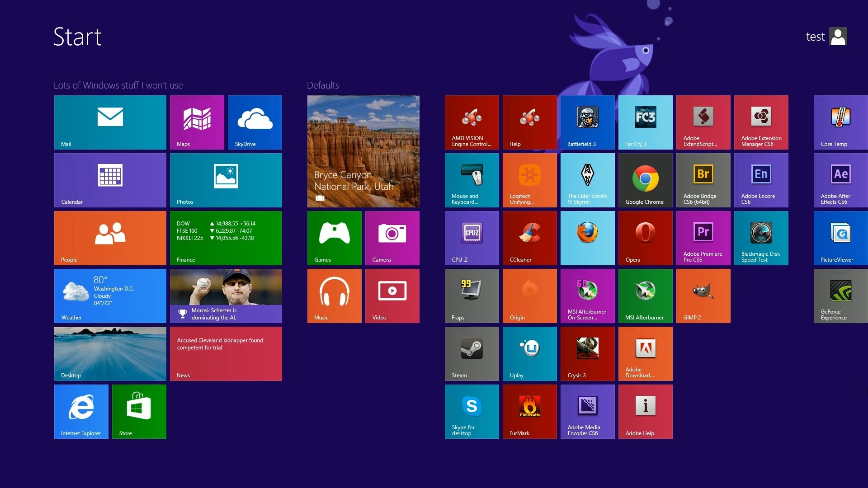
Task: Select the 'Defaults' group header
Action: coord(322,85)
